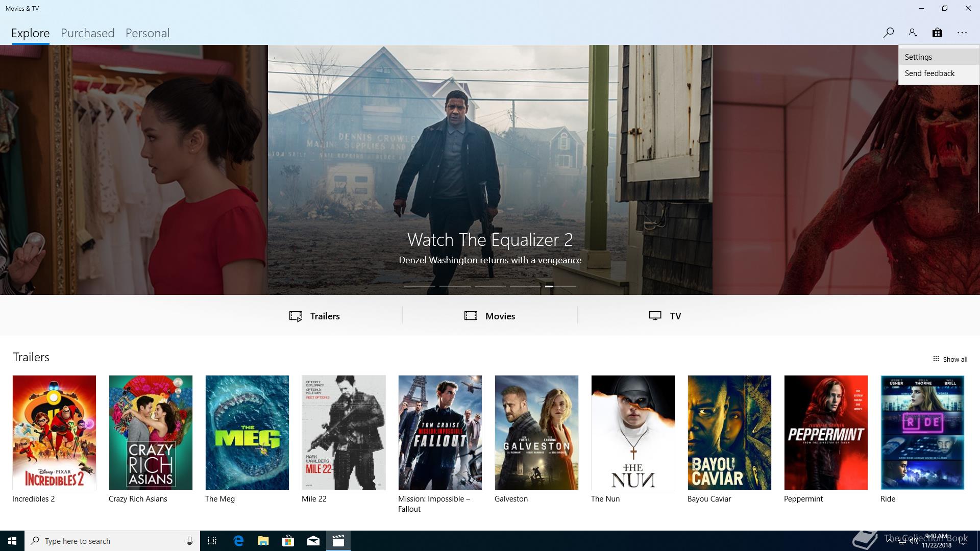The height and width of the screenshot is (551, 980).
Task: Click the 'Mile 22' title text
Action: click(x=314, y=499)
